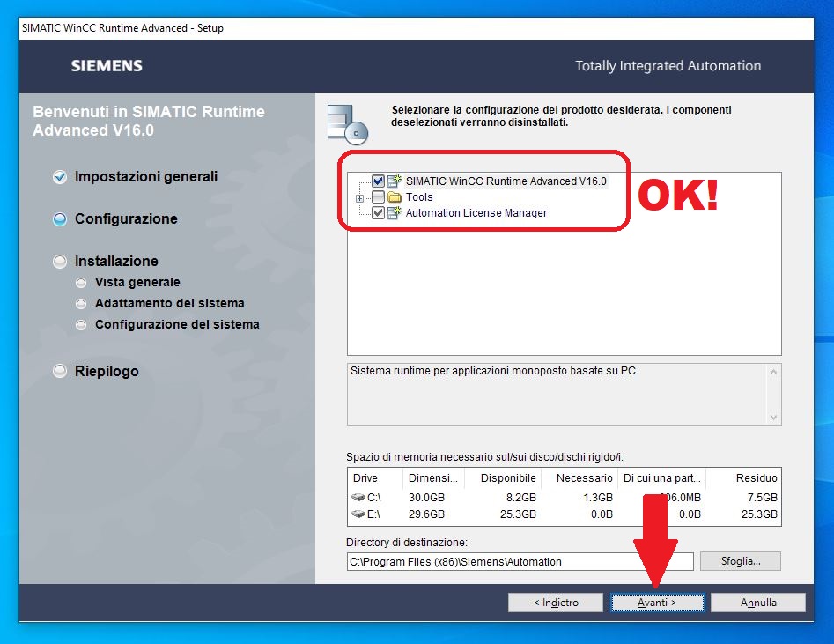834x644 pixels.
Task: Click the Disponibile column header
Action: 503,478
